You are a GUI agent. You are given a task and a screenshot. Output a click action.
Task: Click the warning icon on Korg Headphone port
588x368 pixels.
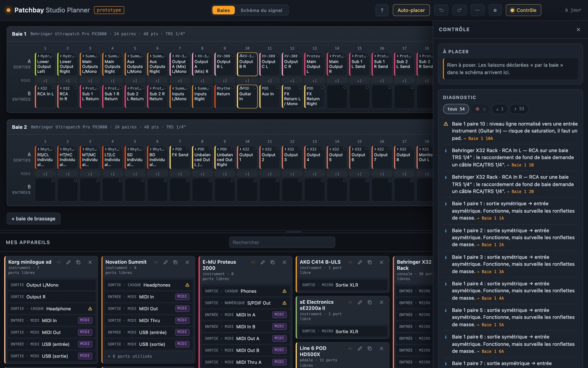coord(90,309)
